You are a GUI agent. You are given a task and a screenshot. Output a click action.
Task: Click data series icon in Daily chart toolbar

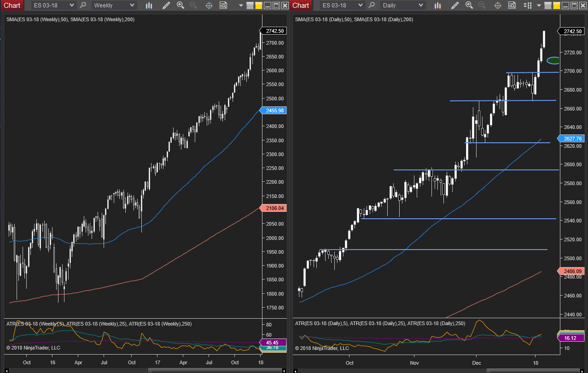click(x=528, y=6)
